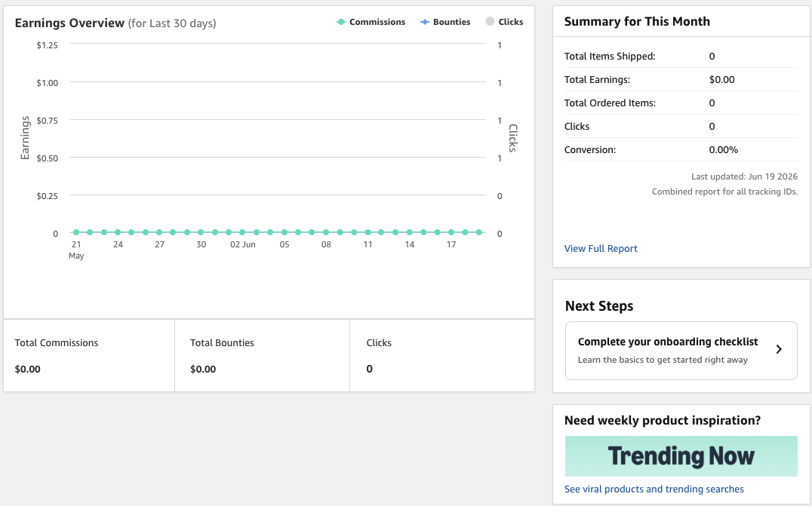The image size is (812, 506).
Task: Click the Total Earnings row label
Action: tap(597, 79)
